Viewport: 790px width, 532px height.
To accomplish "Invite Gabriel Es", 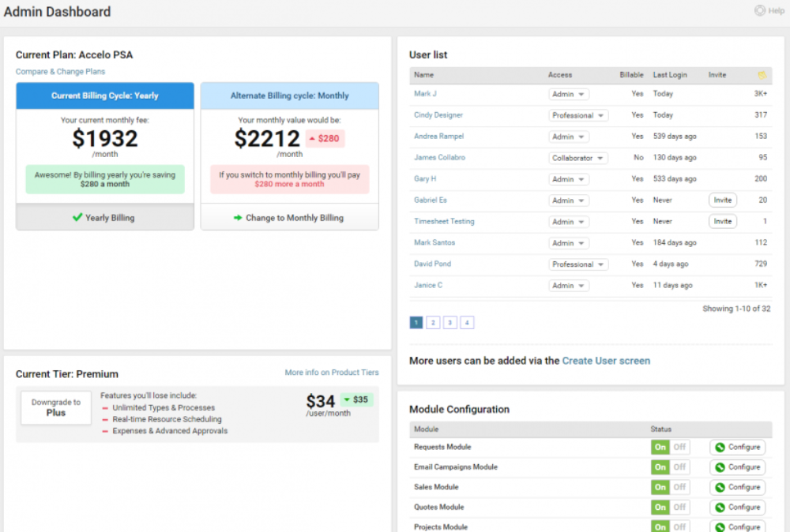I will point(723,200).
